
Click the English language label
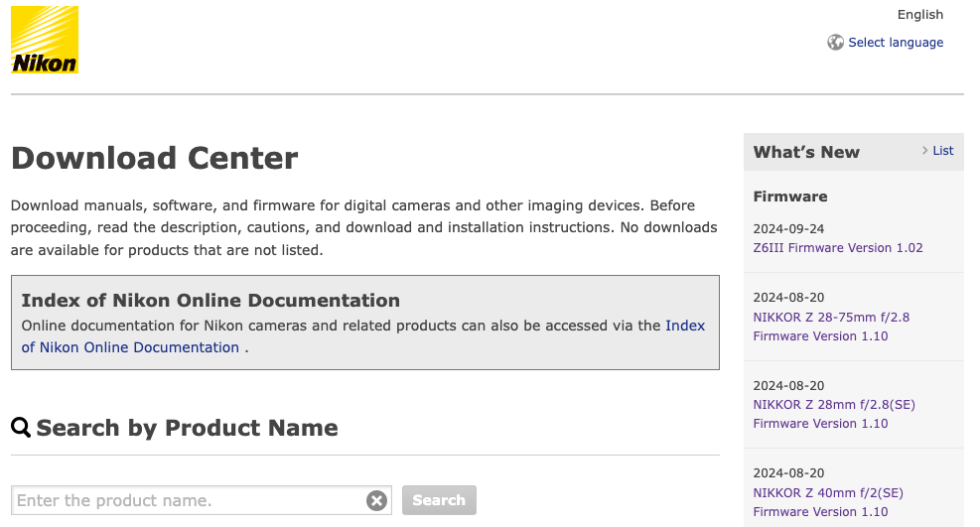point(920,14)
